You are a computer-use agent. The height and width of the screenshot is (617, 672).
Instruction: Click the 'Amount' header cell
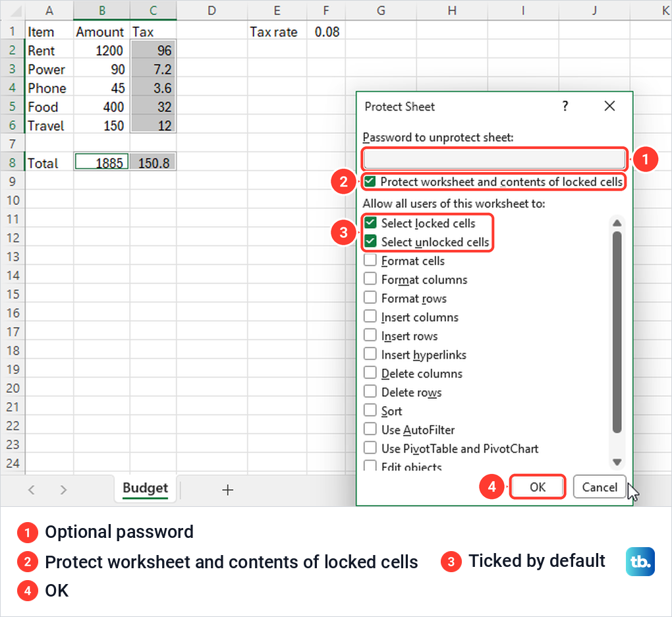pos(102,31)
